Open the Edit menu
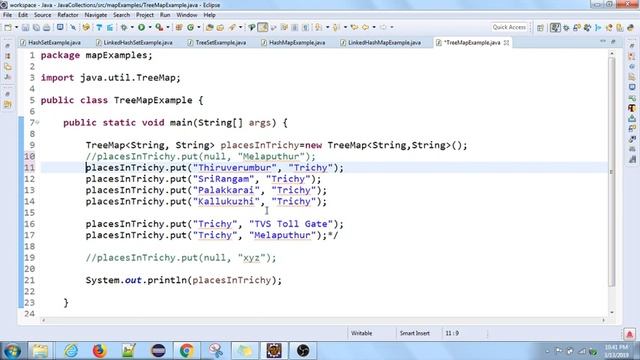 [x=23, y=15]
